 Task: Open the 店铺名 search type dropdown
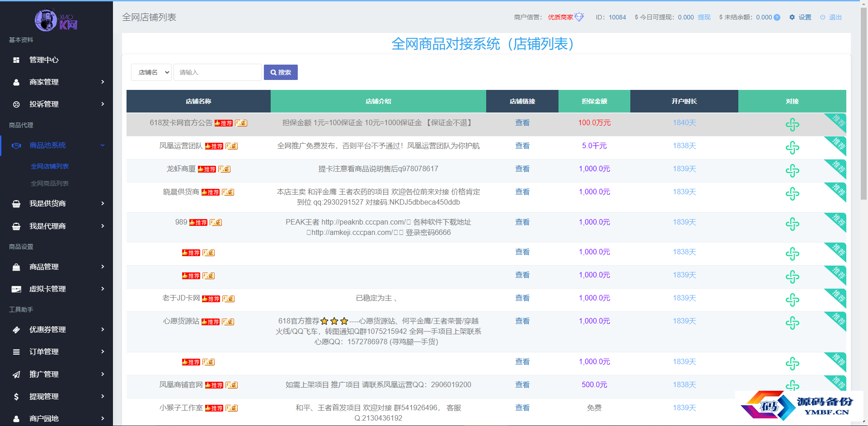click(151, 72)
